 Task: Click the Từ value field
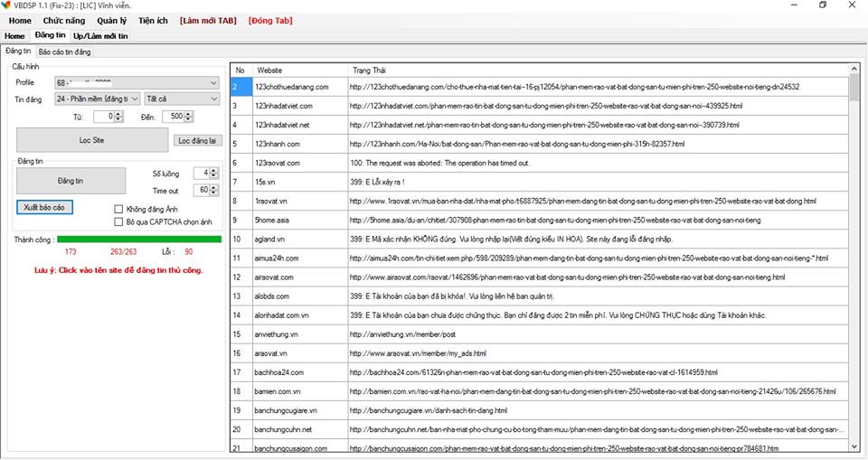(103, 117)
